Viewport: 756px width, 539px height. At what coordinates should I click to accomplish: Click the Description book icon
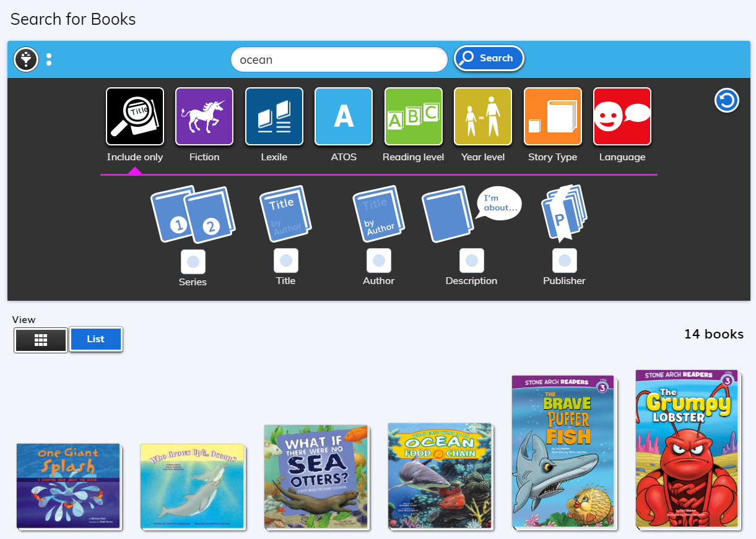pyautogui.click(x=471, y=214)
